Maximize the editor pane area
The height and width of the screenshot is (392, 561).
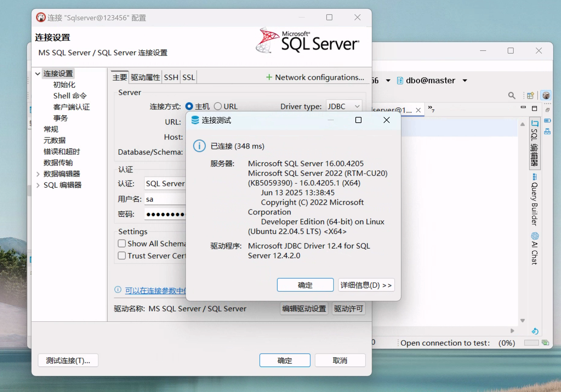[535, 108]
